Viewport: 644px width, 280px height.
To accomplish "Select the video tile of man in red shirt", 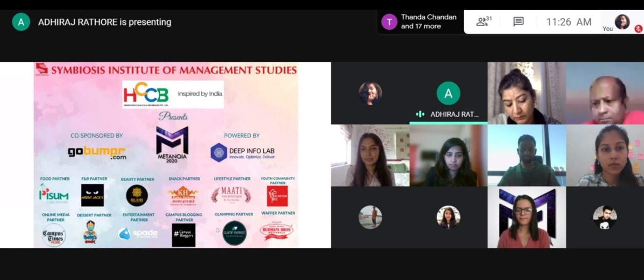I will click(x=605, y=93).
